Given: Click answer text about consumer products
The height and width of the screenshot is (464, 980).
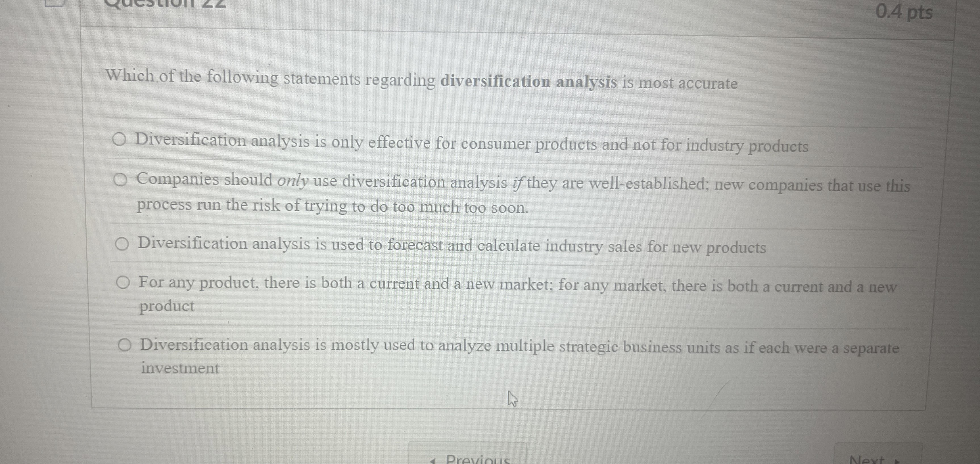Looking at the screenshot, I should click(x=472, y=143).
